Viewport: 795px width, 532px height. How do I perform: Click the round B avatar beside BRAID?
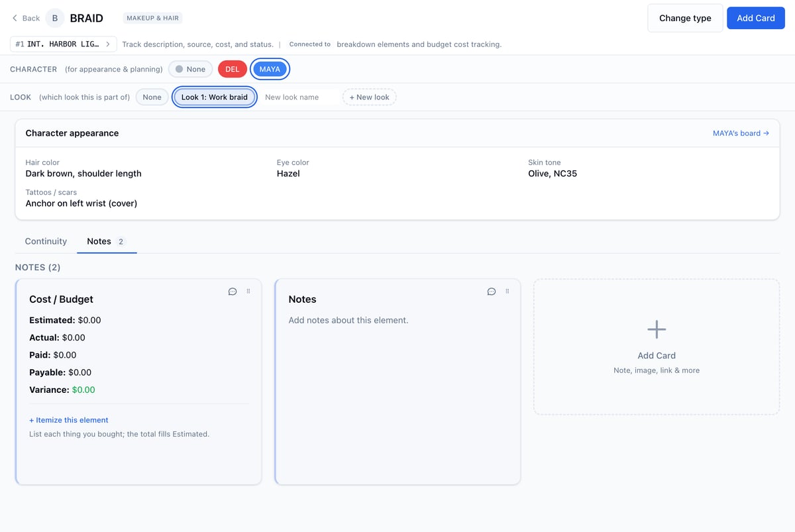coord(54,18)
